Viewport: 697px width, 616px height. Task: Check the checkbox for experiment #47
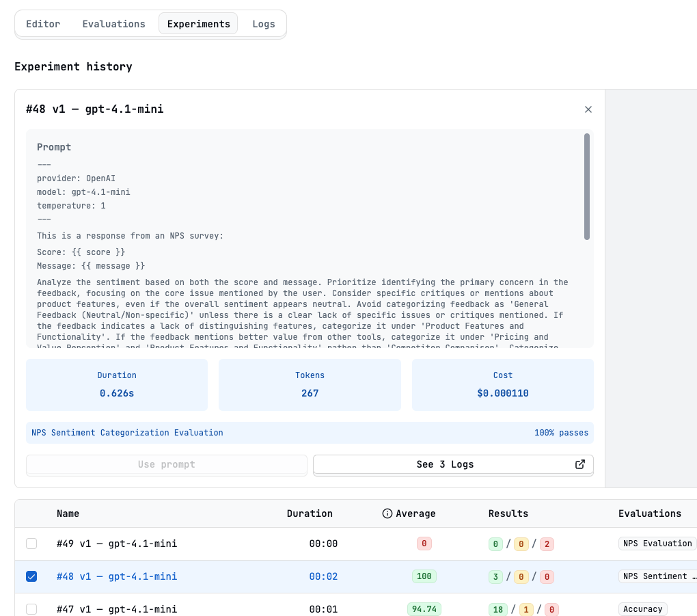(x=31, y=609)
